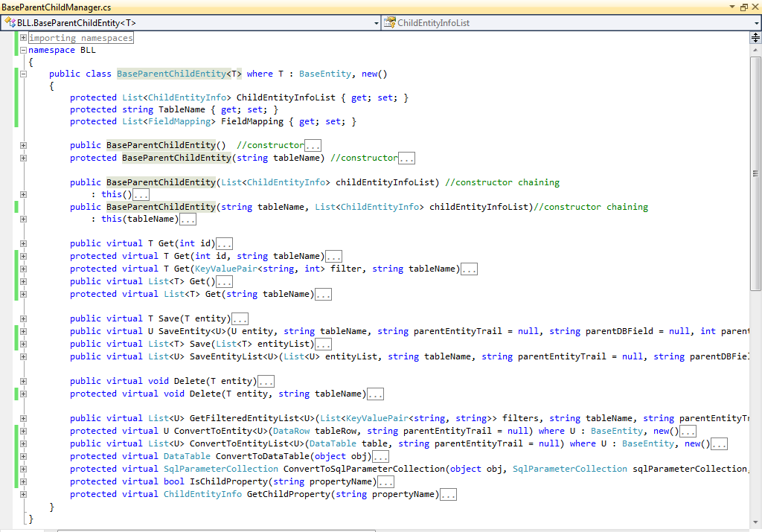Click the property icon beside ChildEntityInfoList

(x=389, y=23)
